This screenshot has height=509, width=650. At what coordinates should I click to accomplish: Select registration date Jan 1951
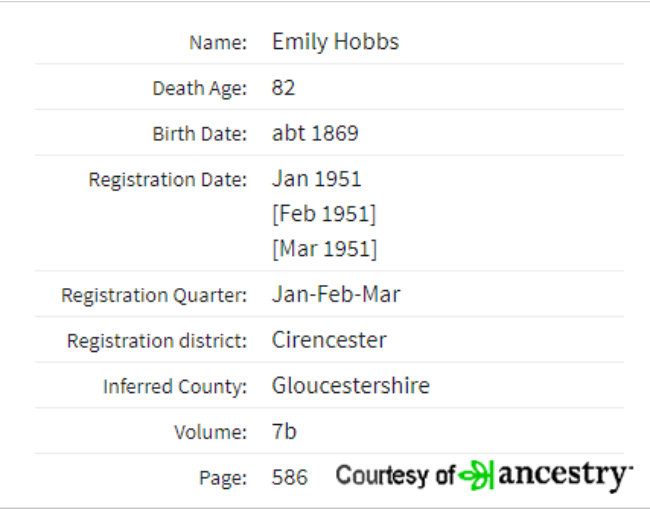click(317, 179)
